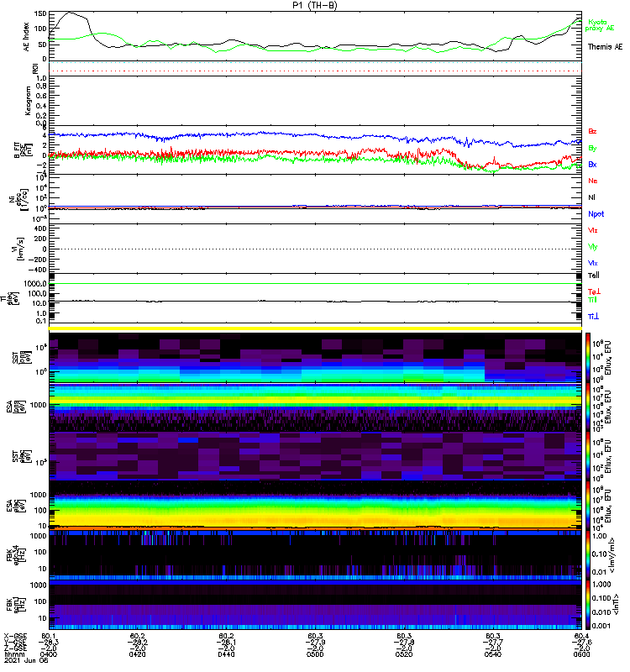Click the "2021 Jun 06" date label
Viewport: 630px width, 672px height.
(26, 660)
